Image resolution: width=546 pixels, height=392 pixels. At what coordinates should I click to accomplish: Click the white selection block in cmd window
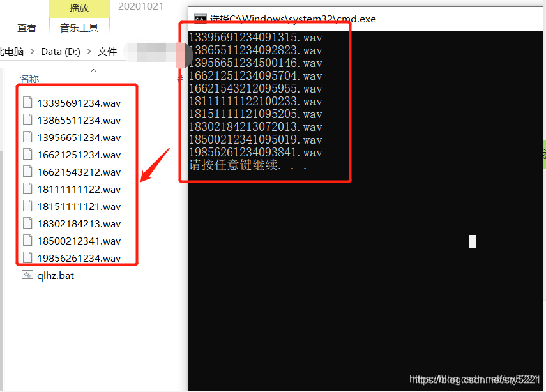pyautogui.click(x=472, y=241)
